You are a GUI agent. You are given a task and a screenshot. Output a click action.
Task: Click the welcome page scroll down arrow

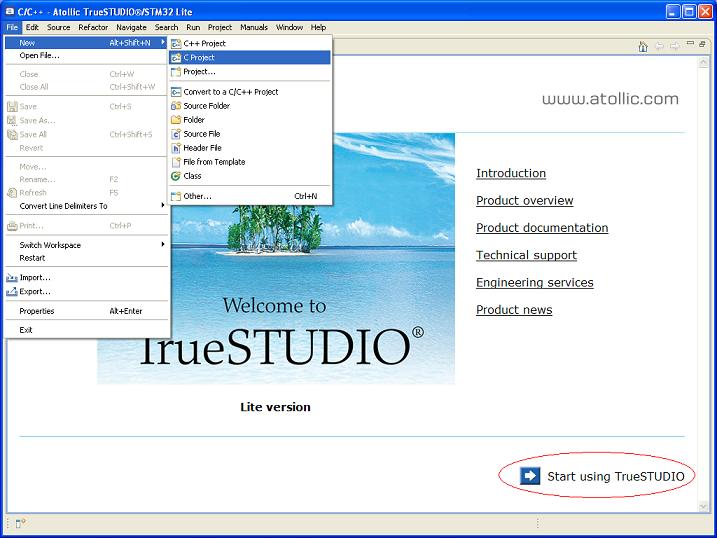coord(704,506)
